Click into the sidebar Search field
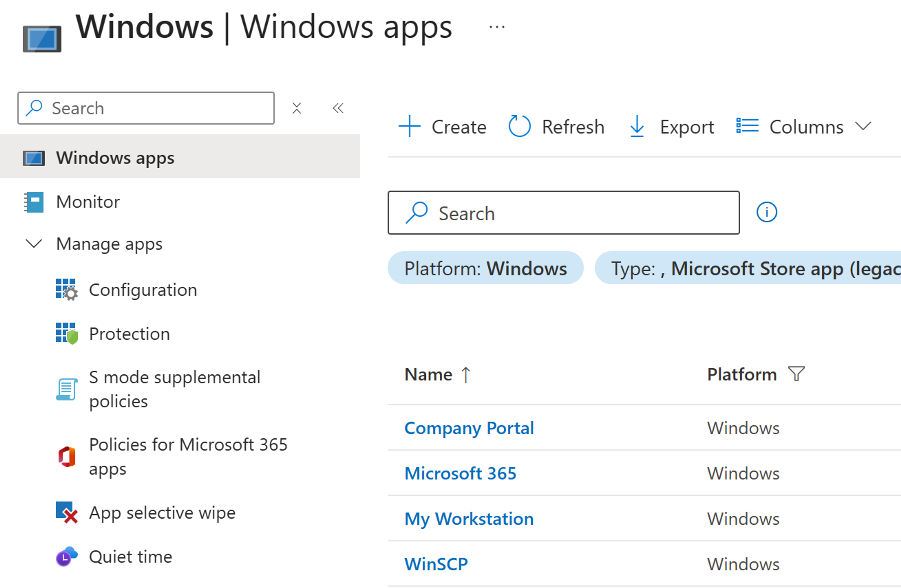The width and height of the screenshot is (901, 588). point(146,108)
